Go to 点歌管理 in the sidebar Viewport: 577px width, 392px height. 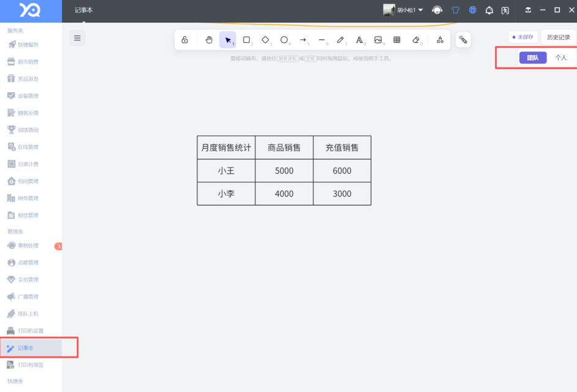[x=31, y=262]
